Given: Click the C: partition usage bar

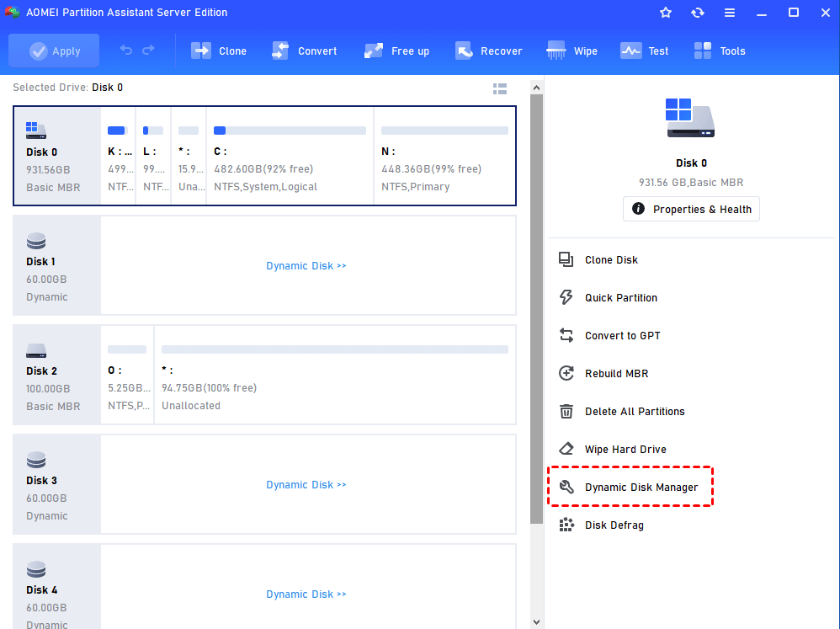Looking at the screenshot, I should [290, 131].
